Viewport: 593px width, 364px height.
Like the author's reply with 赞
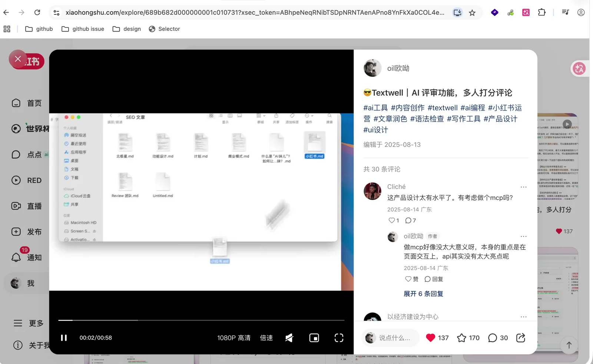(x=411, y=279)
